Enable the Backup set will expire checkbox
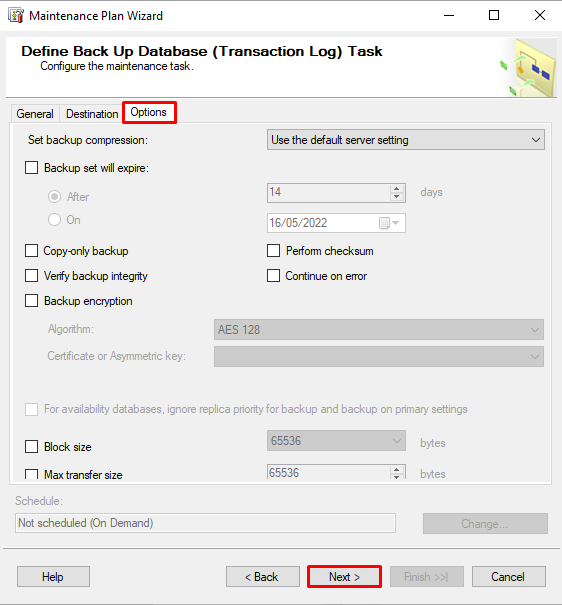This screenshot has height=605, width=562. pos(32,168)
